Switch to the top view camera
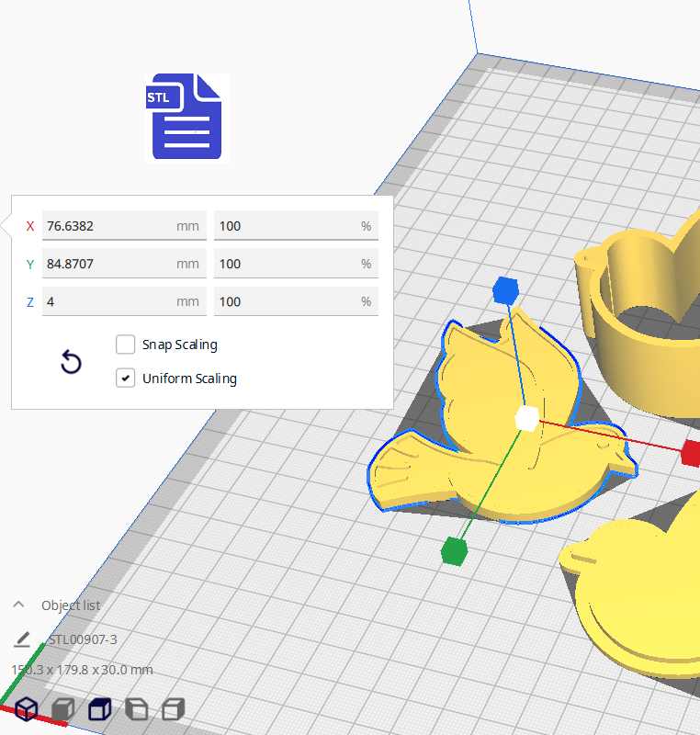This screenshot has height=735, width=700. (x=99, y=708)
